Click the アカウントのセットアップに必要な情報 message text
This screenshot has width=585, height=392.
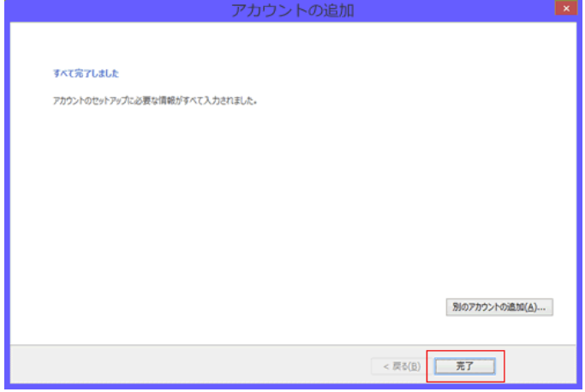coord(155,101)
